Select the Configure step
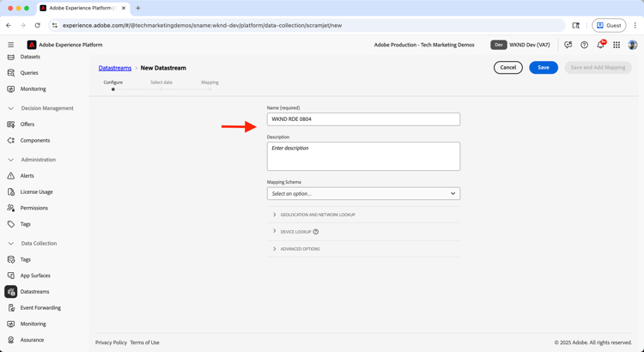This screenshot has height=352, width=644. [113, 85]
